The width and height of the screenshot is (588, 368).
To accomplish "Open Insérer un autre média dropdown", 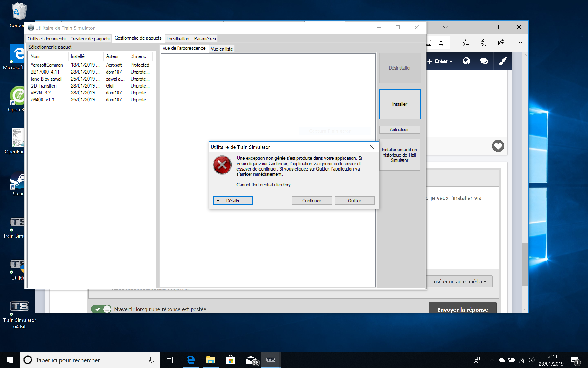I will pyautogui.click(x=459, y=281).
